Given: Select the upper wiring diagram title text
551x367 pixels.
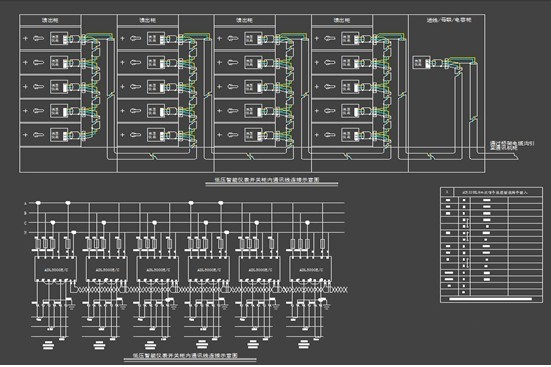Looking at the screenshot, I should [267, 179].
